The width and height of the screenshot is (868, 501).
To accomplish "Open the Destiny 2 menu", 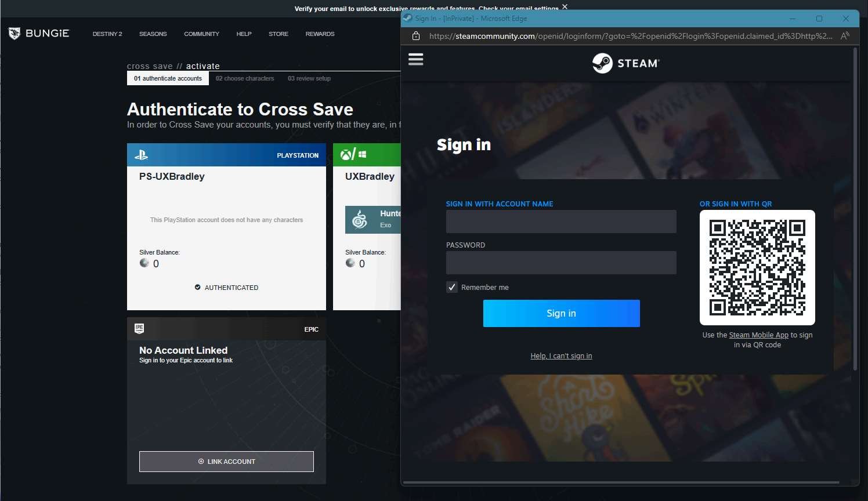I will click(x=107, y=34).
